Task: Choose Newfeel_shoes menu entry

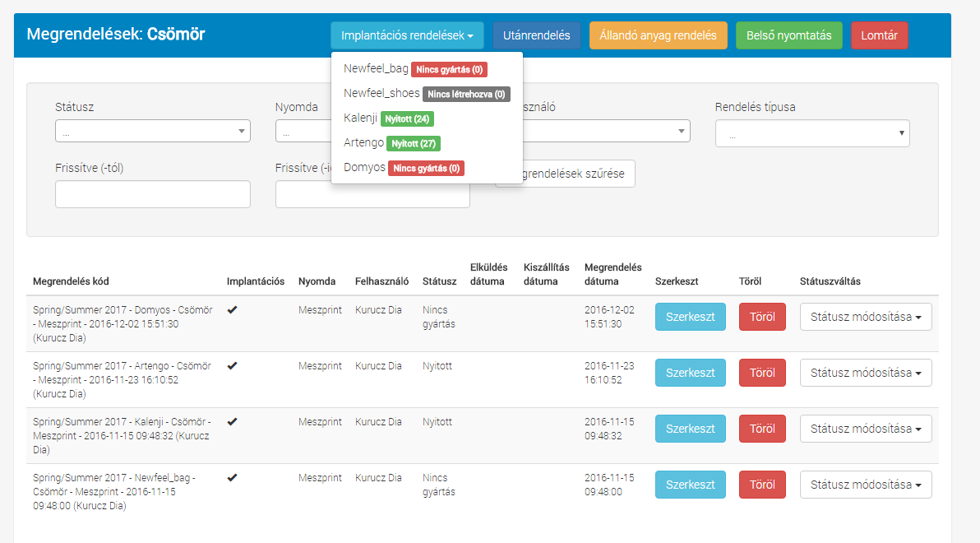Action: (x=381, y=94)
